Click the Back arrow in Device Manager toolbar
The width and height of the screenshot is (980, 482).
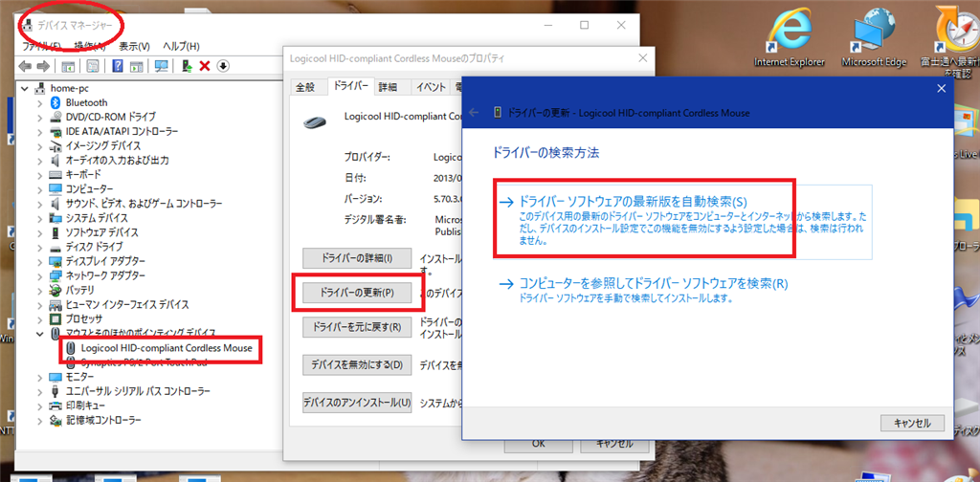(x=25, y=66)
